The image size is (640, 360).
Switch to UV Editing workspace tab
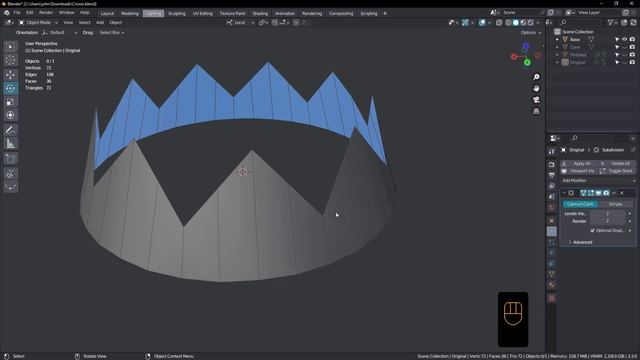coord(202,13)
